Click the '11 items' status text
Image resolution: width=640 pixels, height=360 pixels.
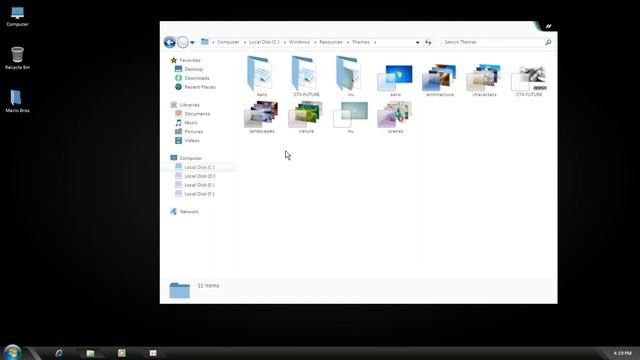click(x=208, y=286)
